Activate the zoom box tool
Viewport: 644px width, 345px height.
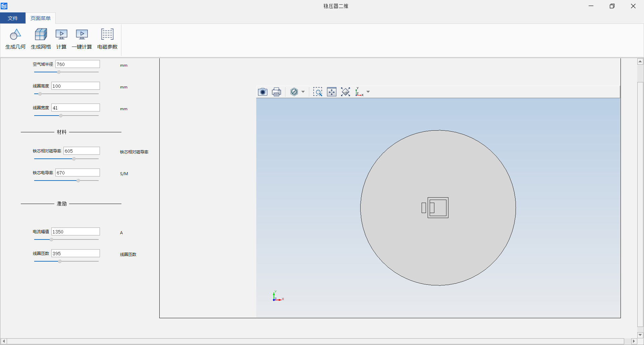[x=318, y=92]
